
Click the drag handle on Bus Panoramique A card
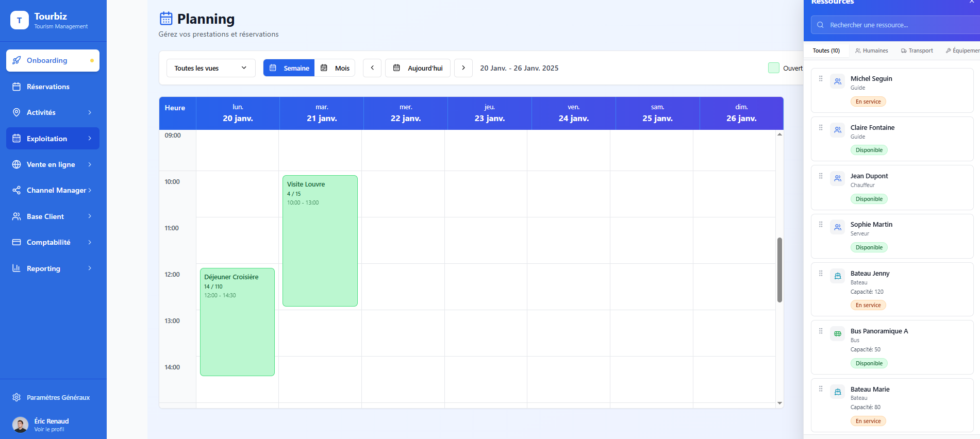(x=821, y=331)
